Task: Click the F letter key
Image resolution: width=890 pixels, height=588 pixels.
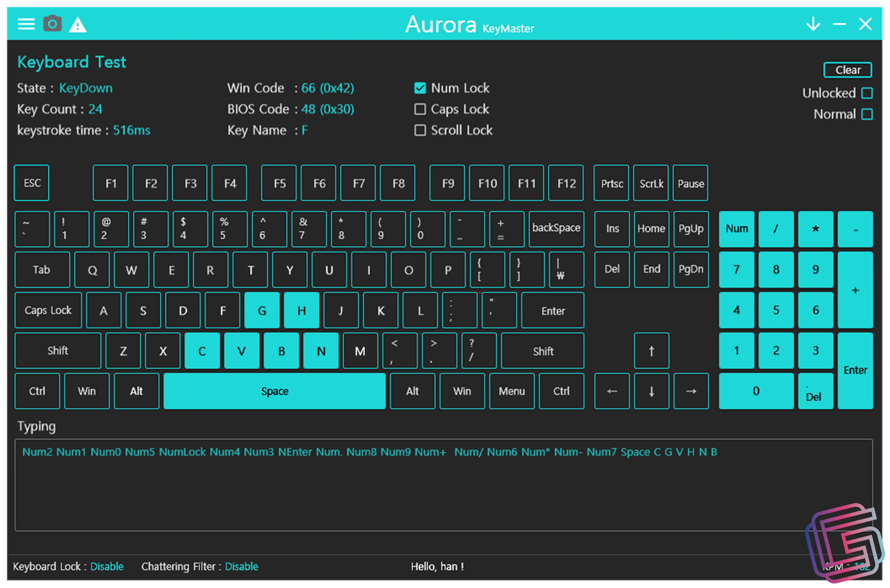Action: 222,310
